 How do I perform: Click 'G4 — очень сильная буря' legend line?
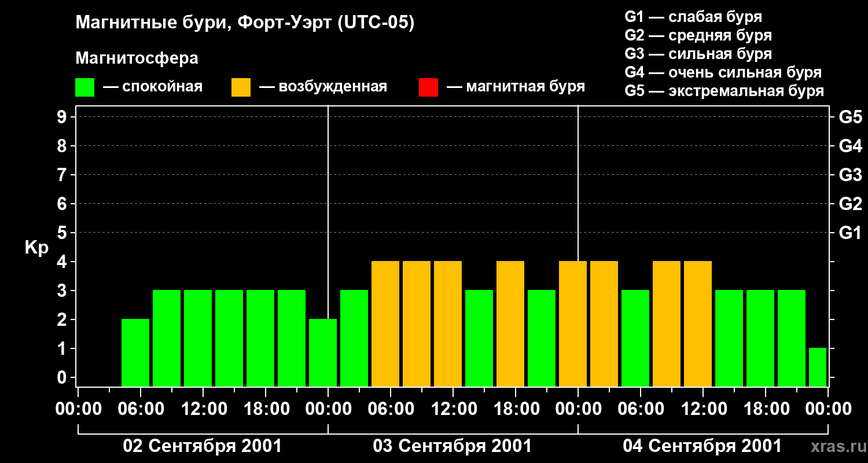point(723,72)
